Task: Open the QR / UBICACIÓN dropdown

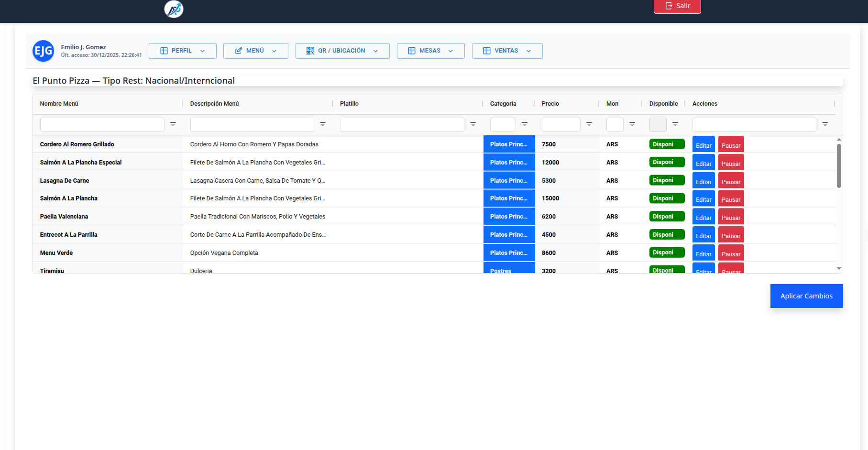Action: point(342,51)
